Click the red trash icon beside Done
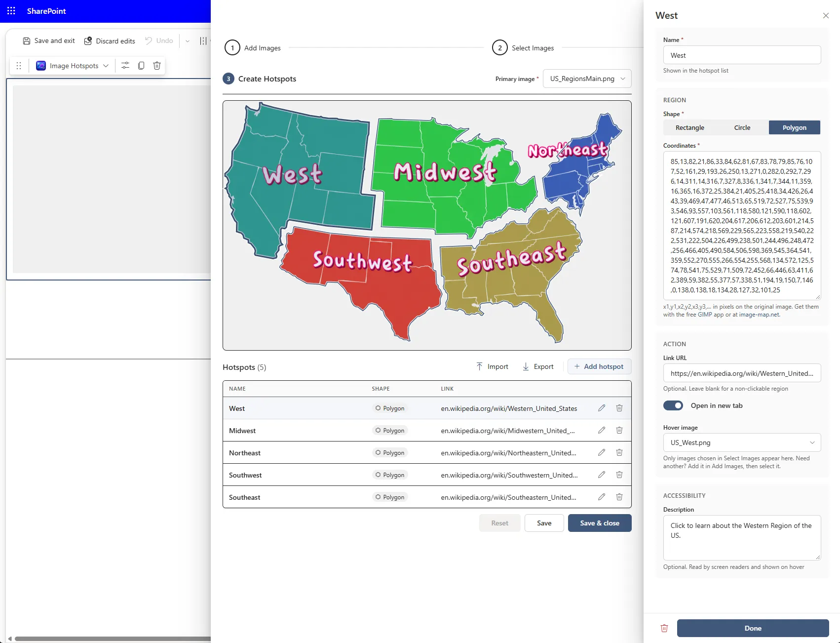 click(664, 628)
